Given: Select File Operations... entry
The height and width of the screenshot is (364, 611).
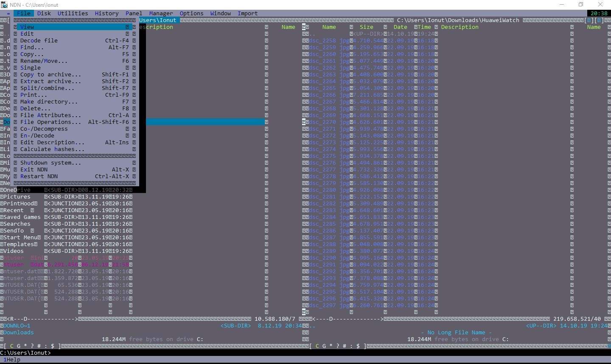Looking at the screenshot, I should tap(75, 122).
